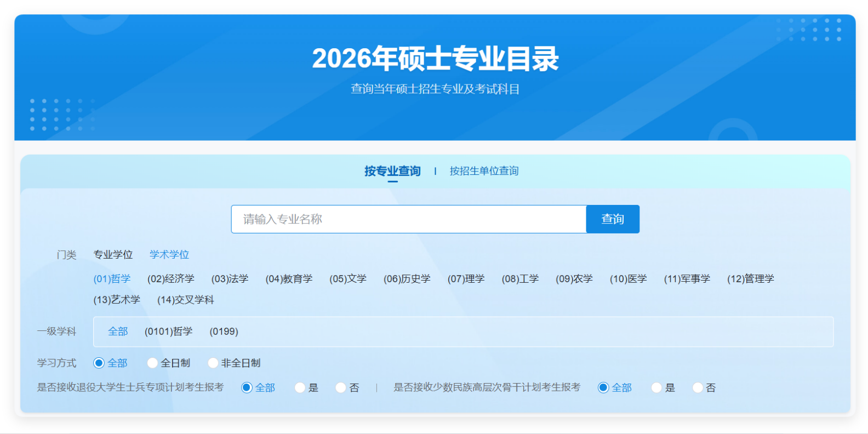This screenshot has width=868, height=434.
Task: Switch to the 按专业查询 tab
Action: coord(392,171)
